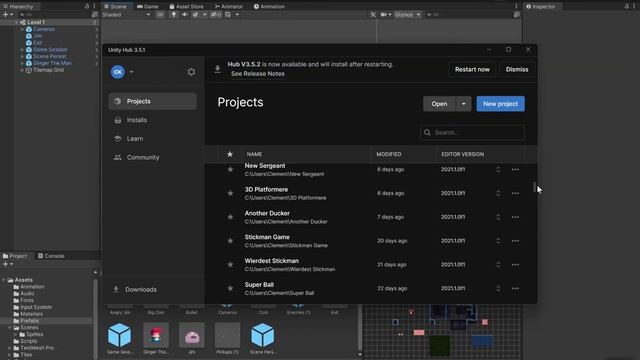Switch to the Animator tab
This screenshot has width=640, height=360.
click(228, 7)
